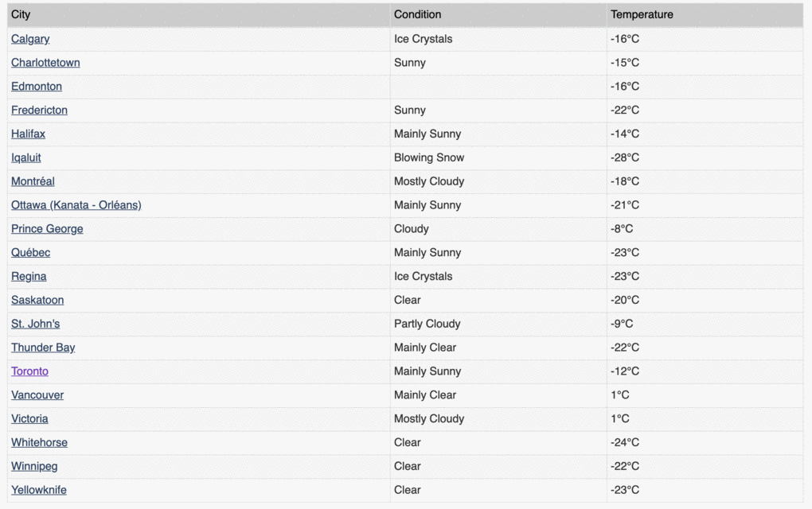Screen dimensions: 812x509
Task: Select Ottawa's Mainly Sunny condition
Action: [x=427, y=205]
